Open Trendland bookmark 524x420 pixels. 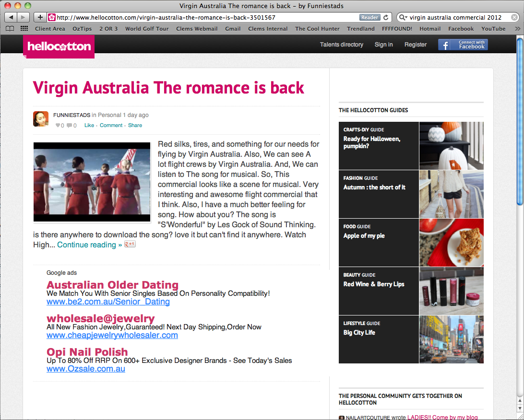pyautogui.click(x=360, y=29)
